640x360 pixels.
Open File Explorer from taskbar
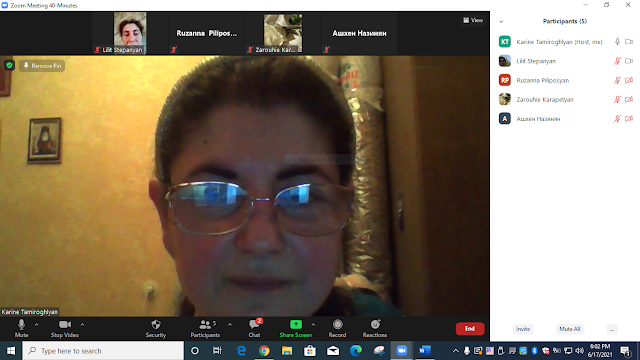(287, 351)
